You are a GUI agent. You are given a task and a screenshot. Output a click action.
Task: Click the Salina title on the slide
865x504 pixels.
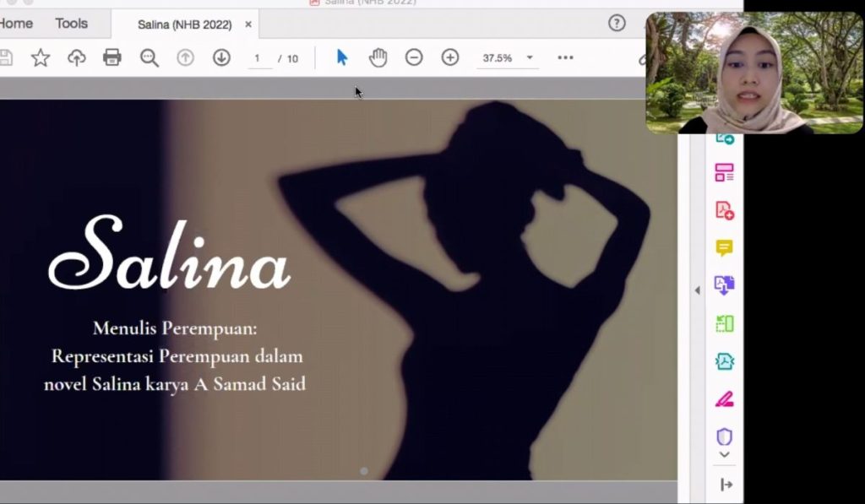click(x=169, y=252)
